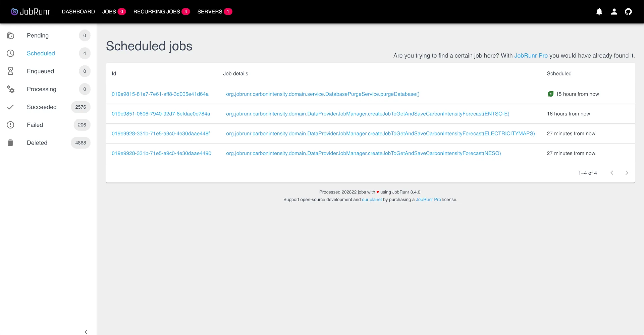Click the Processing count 0 badge
Viewport: 644px width, 335px height.
tap(85, 89)
